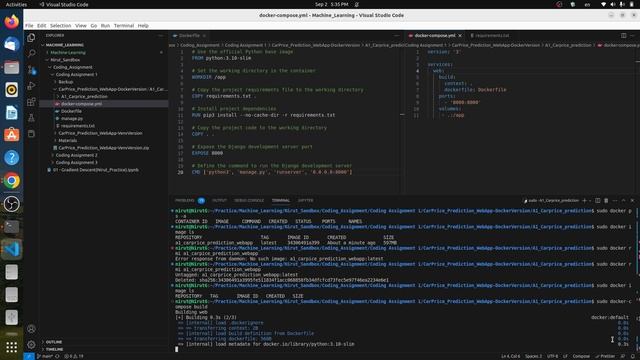Image resolution: width=640 pixels, height=360 pixels.
Task: Open Run and Debug view
Action: pyautogui.click(x=31, y=86)
